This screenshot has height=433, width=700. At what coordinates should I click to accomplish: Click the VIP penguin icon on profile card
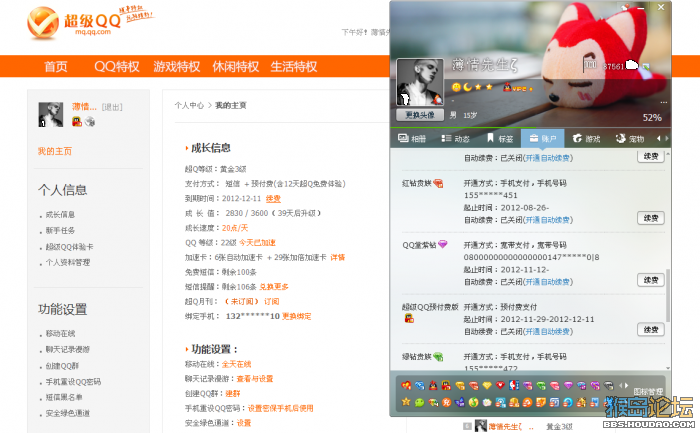[507, 87]
